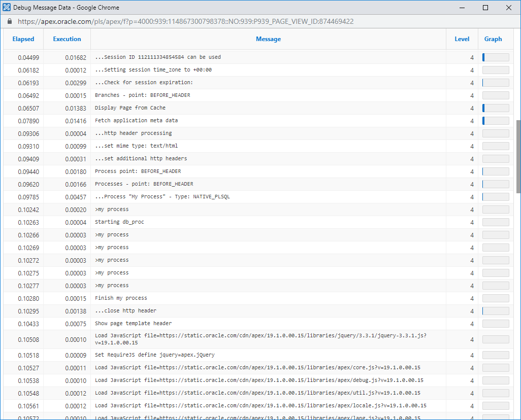Select 'Branches - point: BEFORE_HEADER' message
The height and width of the screenshot is (420, 521).
tap(143, 95)
